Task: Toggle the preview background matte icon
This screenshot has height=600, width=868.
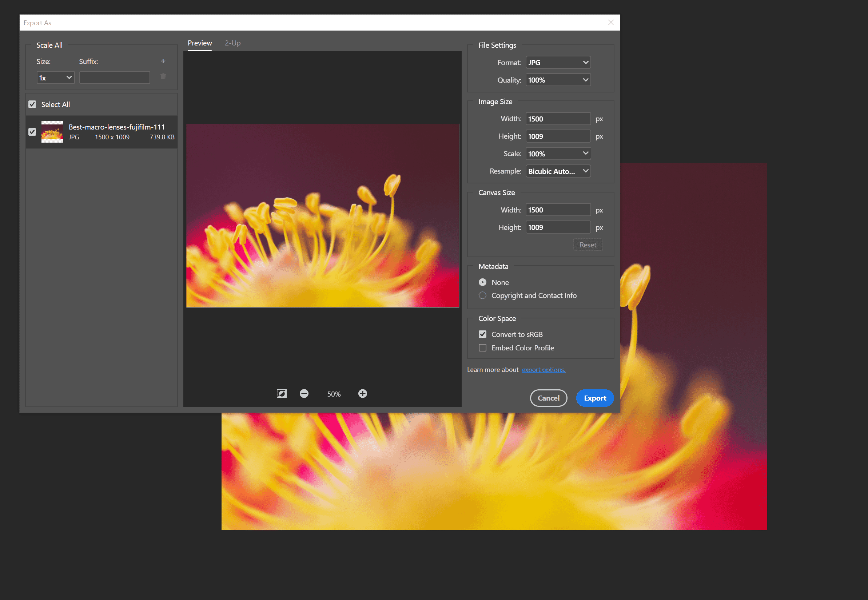Action: click(282, 393)
